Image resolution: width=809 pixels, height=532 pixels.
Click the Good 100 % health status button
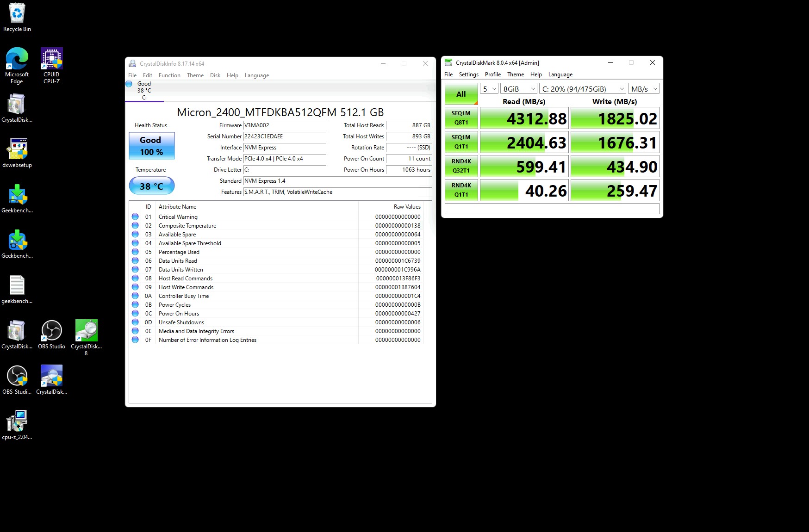tap(151, 146)
